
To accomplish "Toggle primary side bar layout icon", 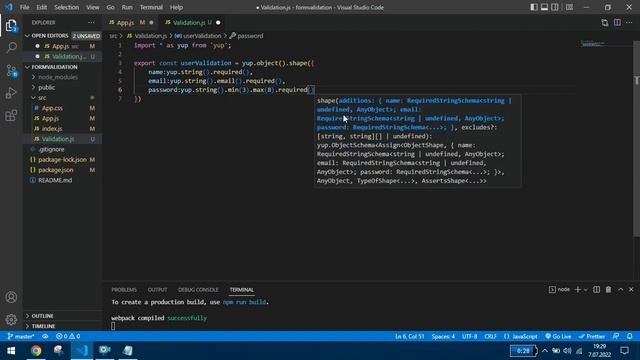I will click(534, 7).
